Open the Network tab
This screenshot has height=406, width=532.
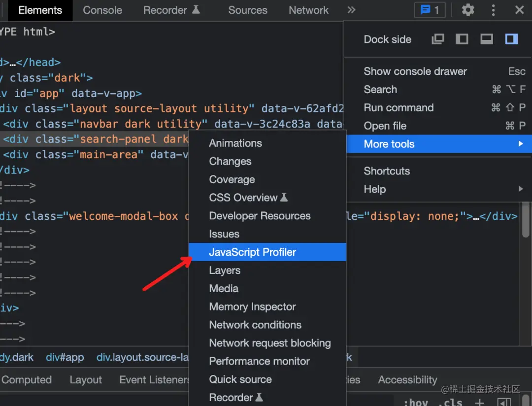tap(308, 10)
